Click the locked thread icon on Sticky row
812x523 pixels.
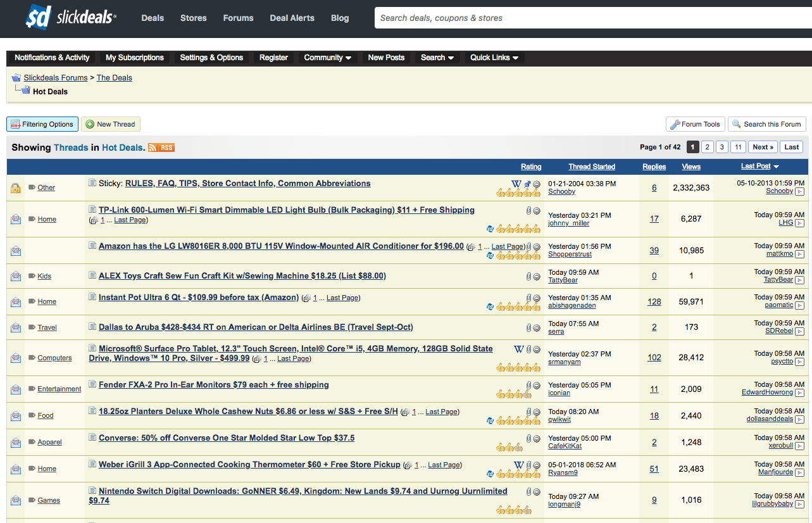(15, 188)
